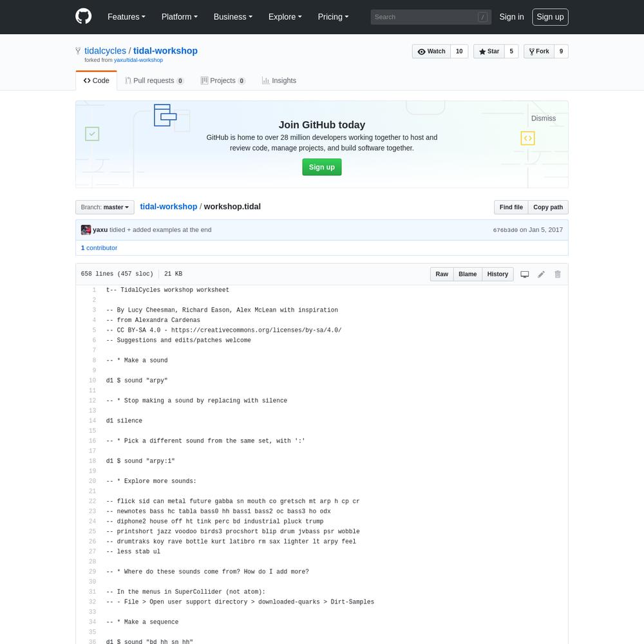Open the desktop icon in file toolbar
This screenshot has width=644, height=644.
(x=524, y=274)
